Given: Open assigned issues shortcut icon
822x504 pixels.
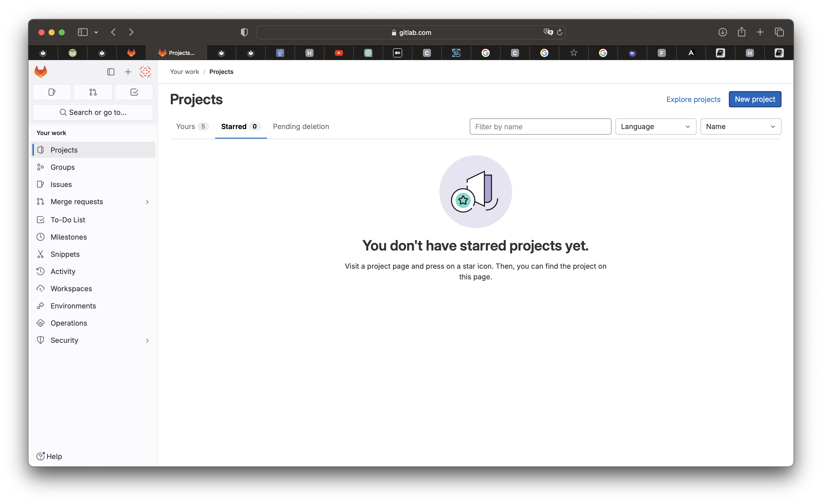Looking at the screenshot, I should [x=52, y=92].
